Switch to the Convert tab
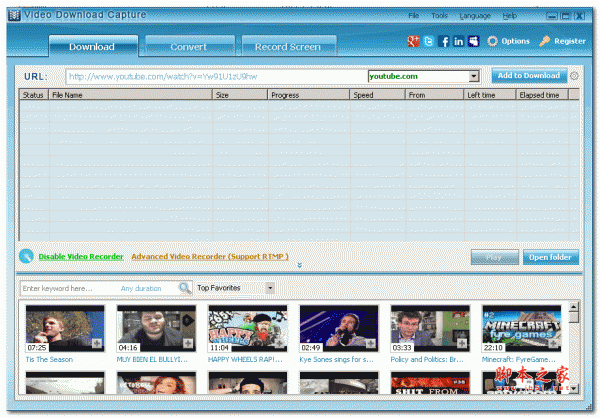The width and height of the screenshot is (600, 418). pos(189,47)
